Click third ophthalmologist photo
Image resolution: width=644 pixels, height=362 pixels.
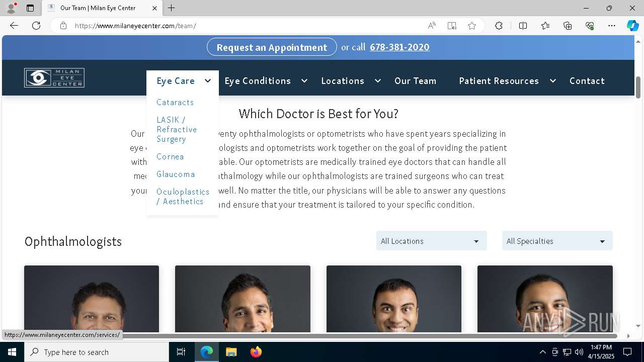coord(394,299)
